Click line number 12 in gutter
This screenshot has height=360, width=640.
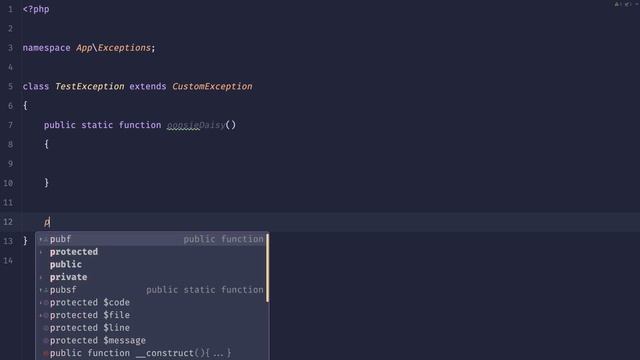8,222
